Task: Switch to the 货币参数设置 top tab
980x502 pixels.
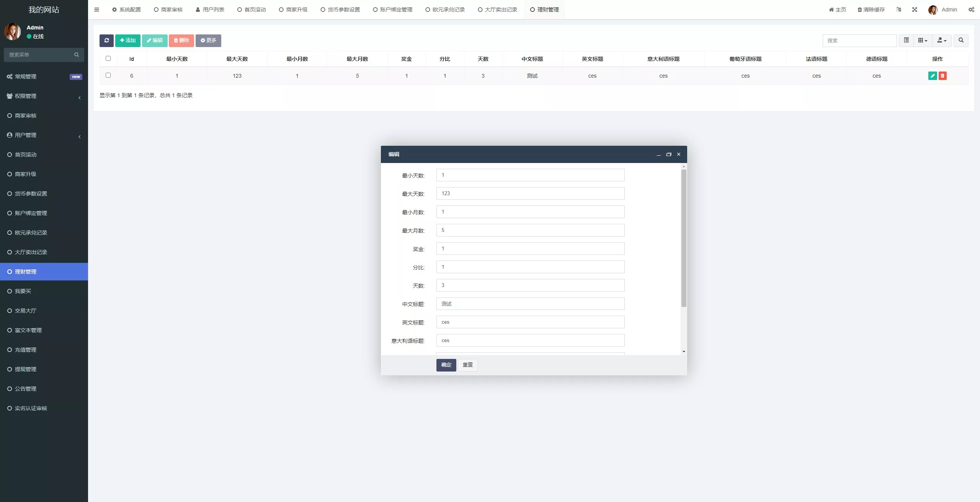Action: click(x=340, y=10)
